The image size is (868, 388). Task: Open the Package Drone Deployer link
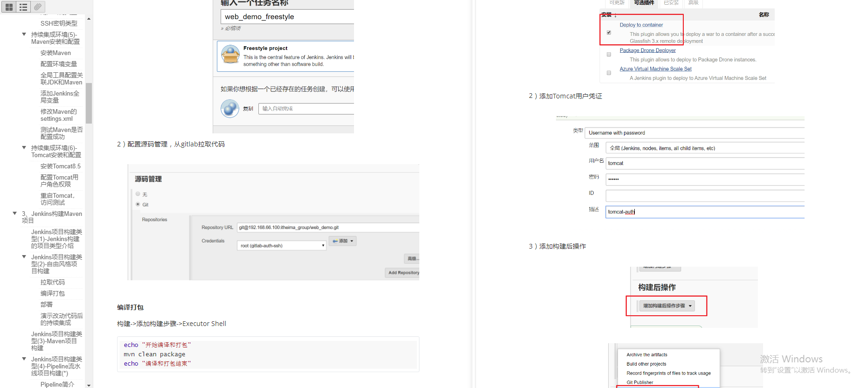click(648, 50)
